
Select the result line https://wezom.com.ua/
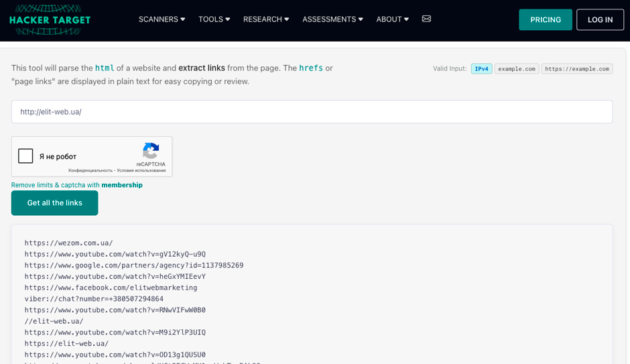[x=69, y=243]
